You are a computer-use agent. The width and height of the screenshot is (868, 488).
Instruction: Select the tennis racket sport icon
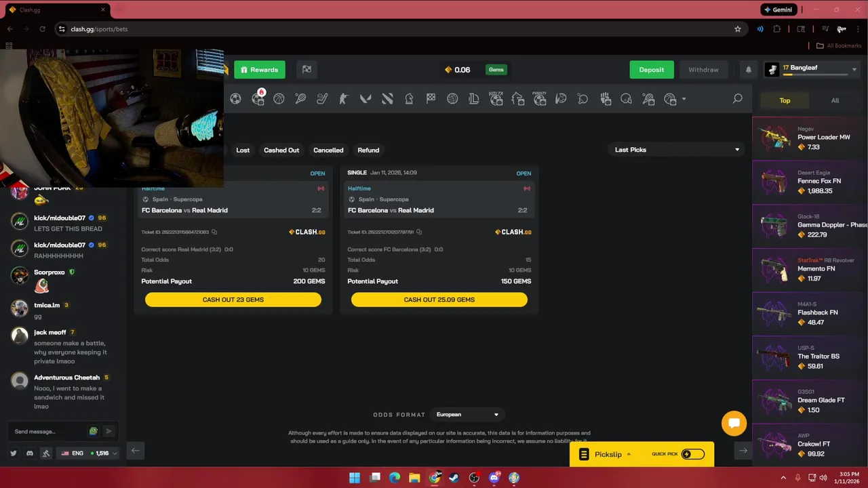300,99
